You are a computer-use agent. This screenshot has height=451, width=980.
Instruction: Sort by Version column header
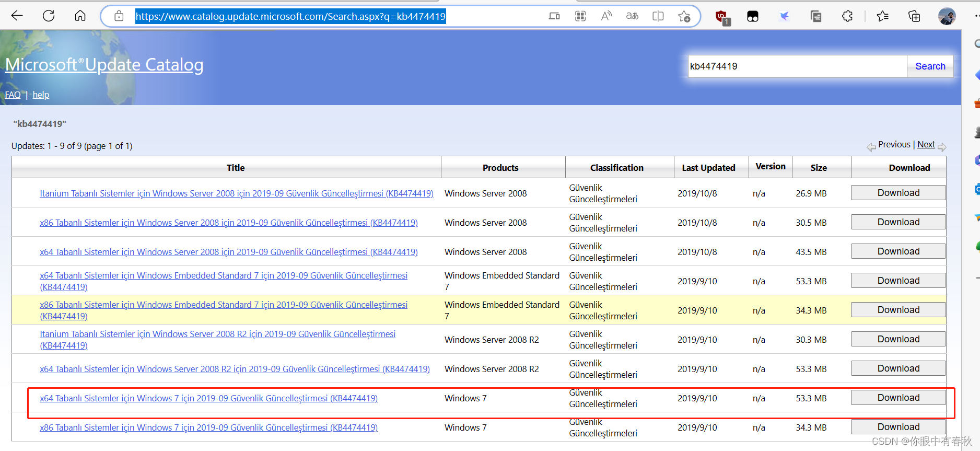point(771,166)
